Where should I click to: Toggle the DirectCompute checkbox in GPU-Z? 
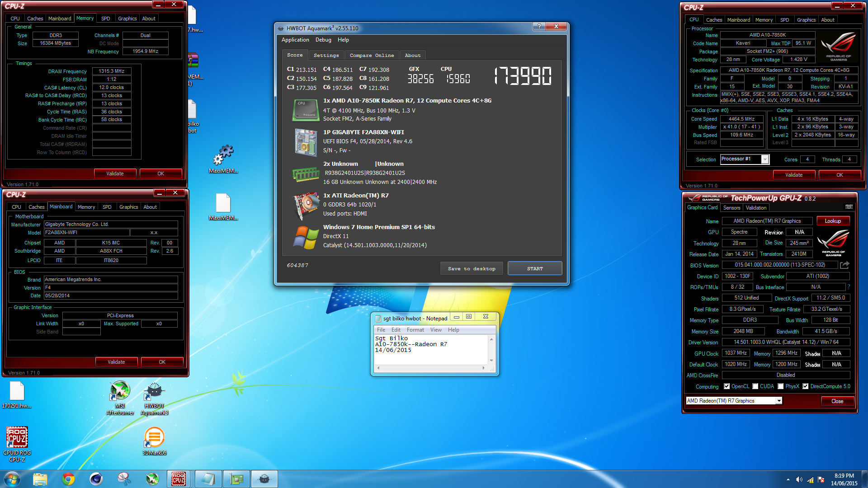click(805, 386)
